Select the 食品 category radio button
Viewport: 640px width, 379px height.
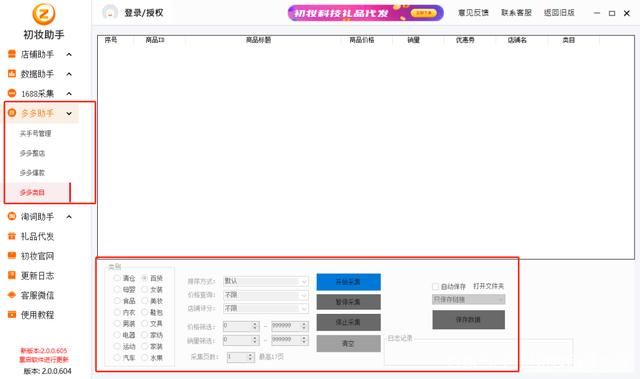pyautogui.click(x=117, y=301)
